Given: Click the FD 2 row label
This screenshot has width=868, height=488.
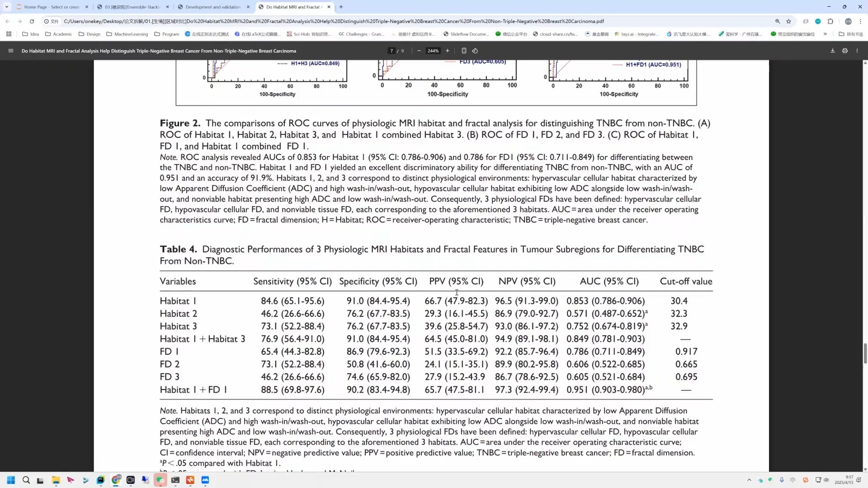Looking at the screenshot, I should [x=170, y=364].
